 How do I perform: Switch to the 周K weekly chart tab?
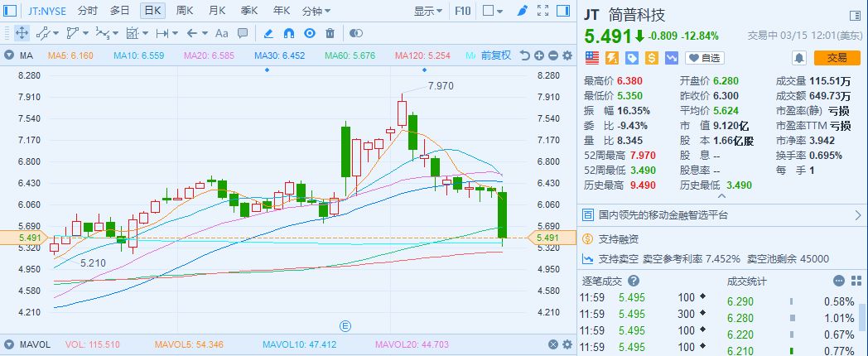[x=184, y=11]
